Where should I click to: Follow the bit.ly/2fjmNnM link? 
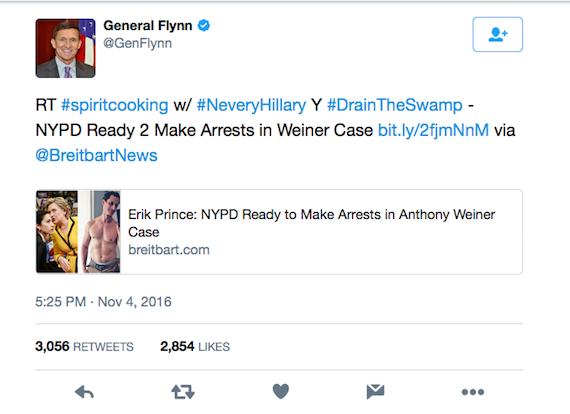433,130
